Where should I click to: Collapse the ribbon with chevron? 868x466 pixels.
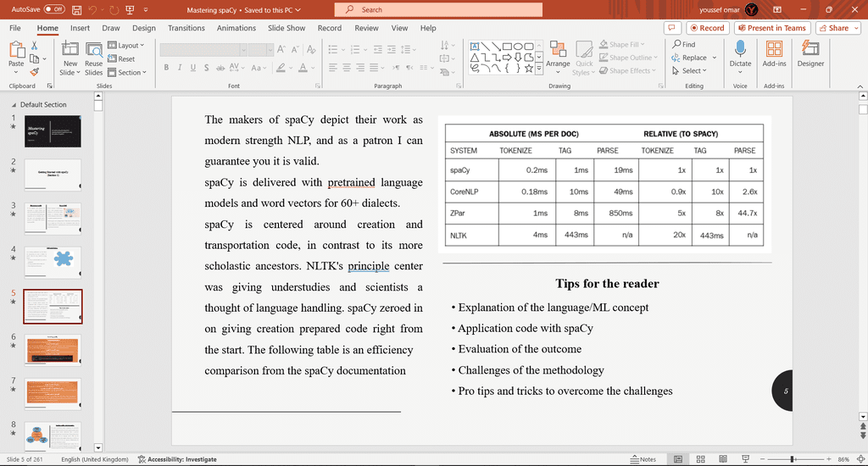point(860,86)
